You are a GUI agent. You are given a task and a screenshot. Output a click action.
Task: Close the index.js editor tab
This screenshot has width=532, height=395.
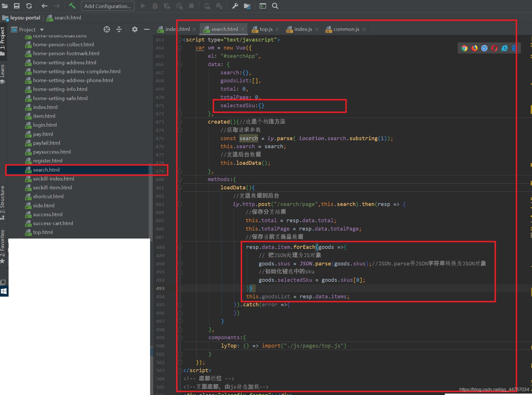pos(316,29)
